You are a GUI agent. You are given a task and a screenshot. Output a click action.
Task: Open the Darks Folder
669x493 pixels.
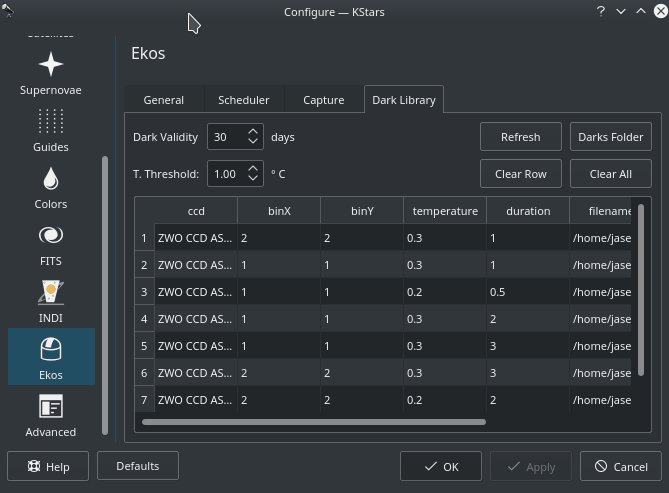610,137
